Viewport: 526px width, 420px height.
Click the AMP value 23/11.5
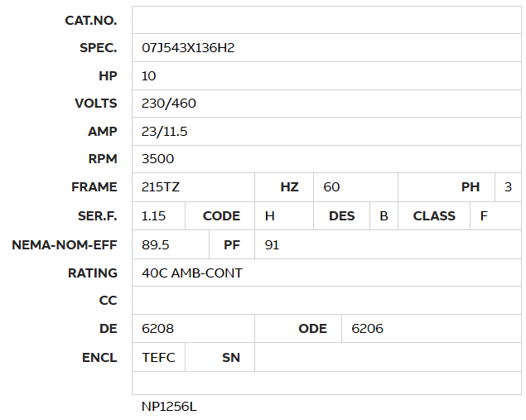coord(166,132)
